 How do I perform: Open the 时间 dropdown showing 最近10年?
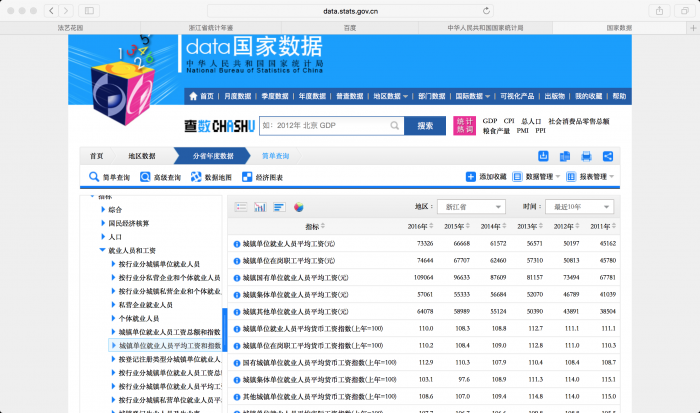(x=578, y=207)
